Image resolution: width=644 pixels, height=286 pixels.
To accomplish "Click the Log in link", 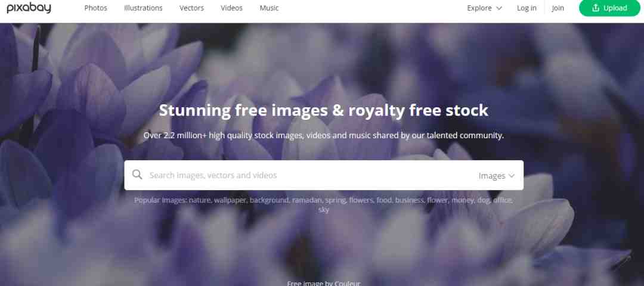I will [527, 8].
